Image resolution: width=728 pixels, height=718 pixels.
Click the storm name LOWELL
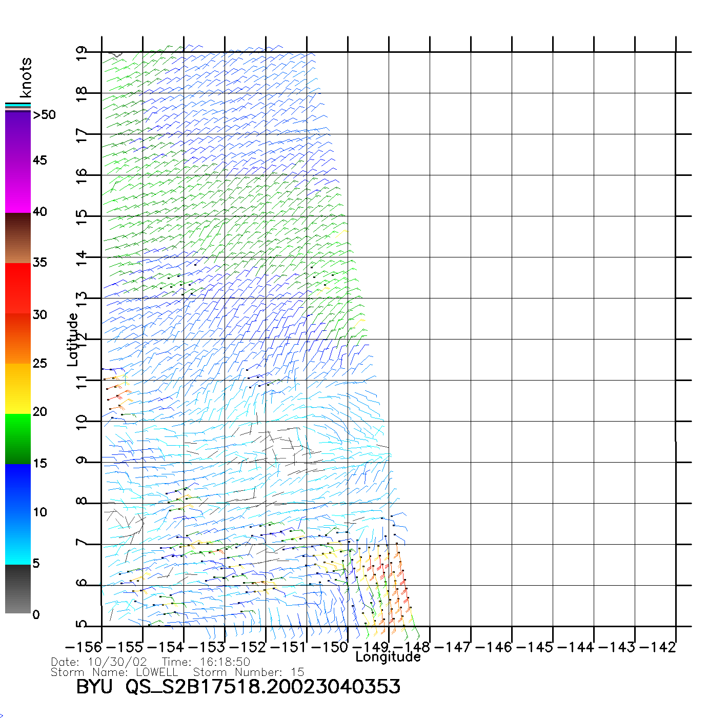(157, 672)
